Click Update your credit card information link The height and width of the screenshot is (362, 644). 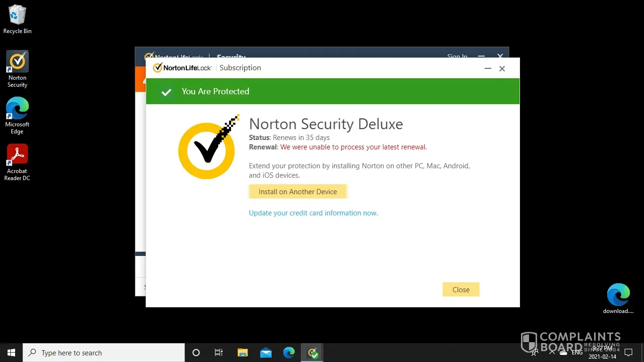pos(313,213)
